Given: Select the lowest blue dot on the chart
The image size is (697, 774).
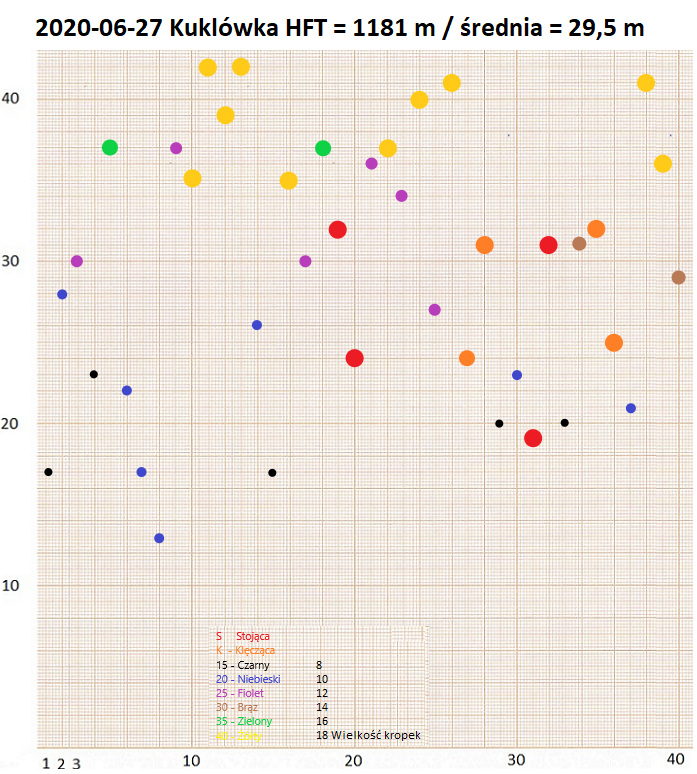Looking at the screenshot, I should point(159,538).
